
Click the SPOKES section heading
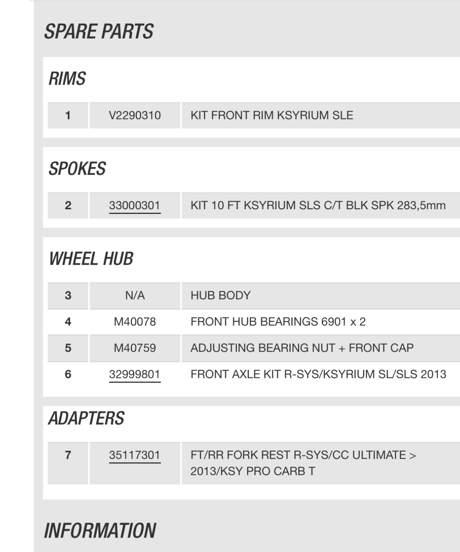tap(77, 168)
